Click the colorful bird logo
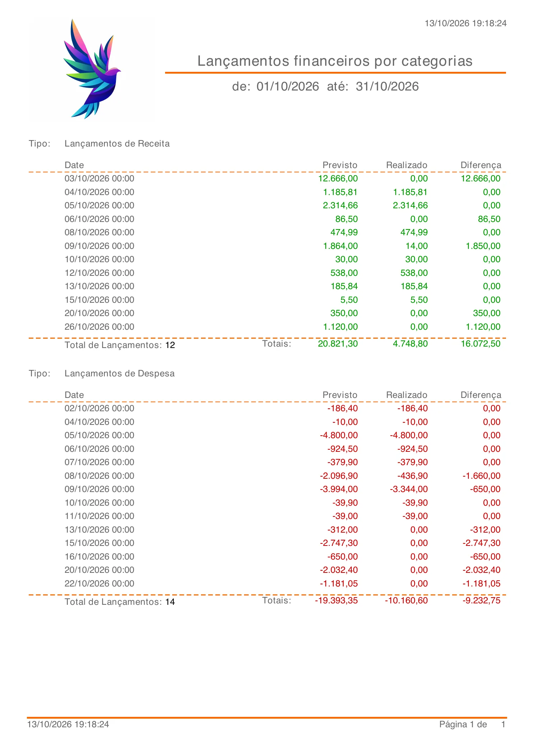The width and height of the screenshot is (534, 756). (x=92, y=69)
